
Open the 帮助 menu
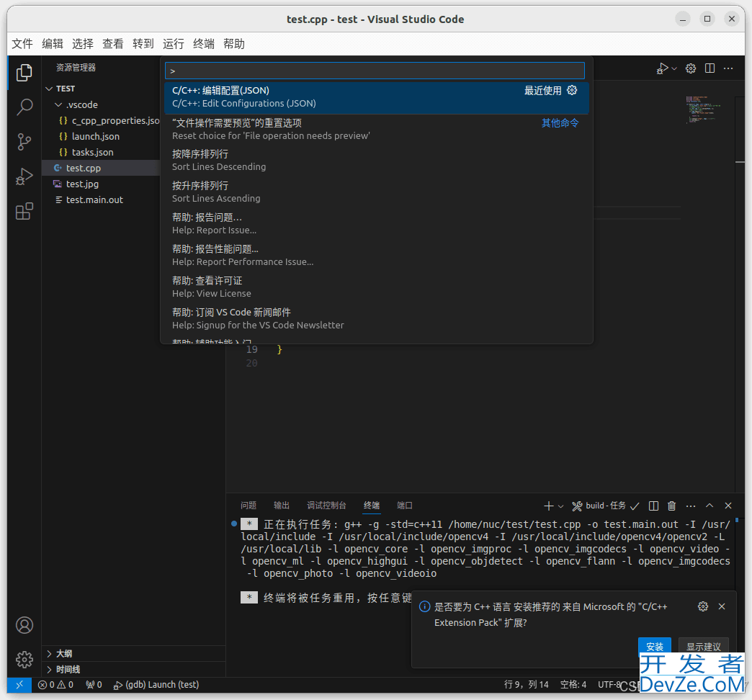coord(233,44)
